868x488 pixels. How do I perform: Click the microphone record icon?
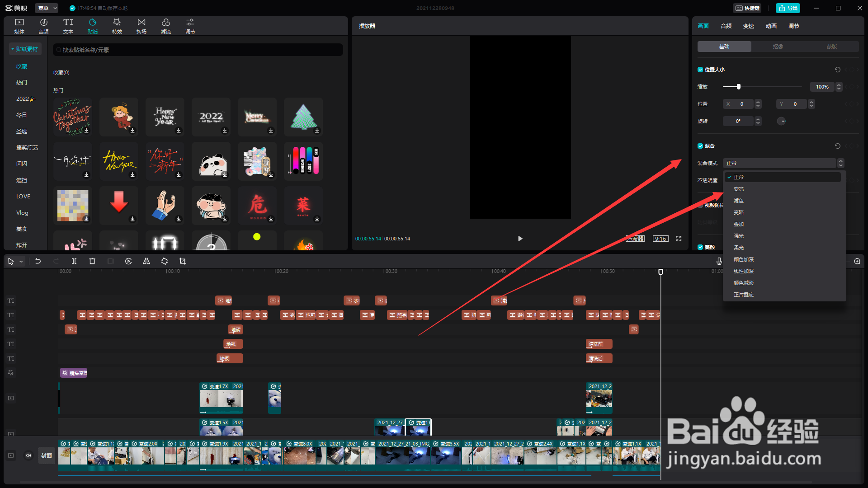[x=719, y=261]
